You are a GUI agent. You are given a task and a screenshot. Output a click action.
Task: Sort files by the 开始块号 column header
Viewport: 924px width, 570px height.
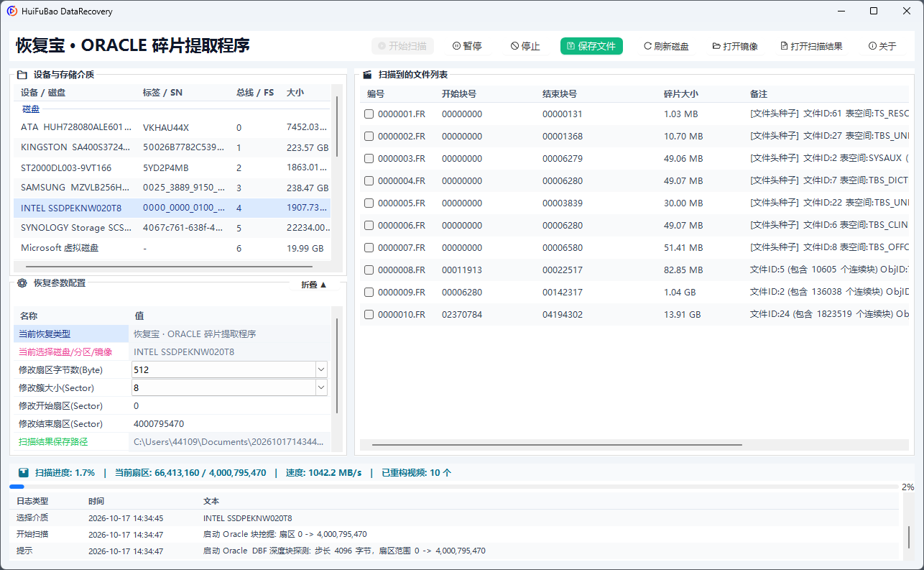[x=459, y=94]
